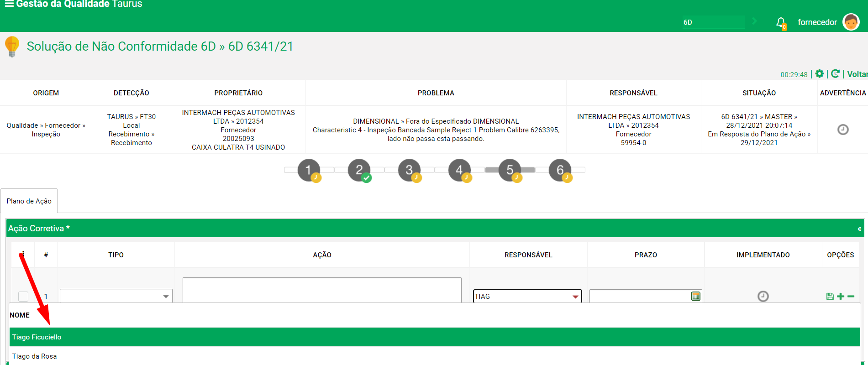Click the fornecedor username label

817,22
